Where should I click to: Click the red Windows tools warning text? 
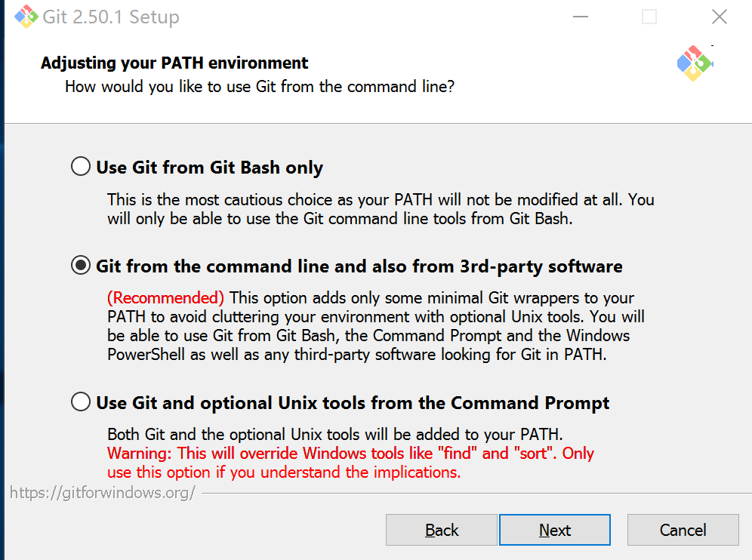point(350,463)
